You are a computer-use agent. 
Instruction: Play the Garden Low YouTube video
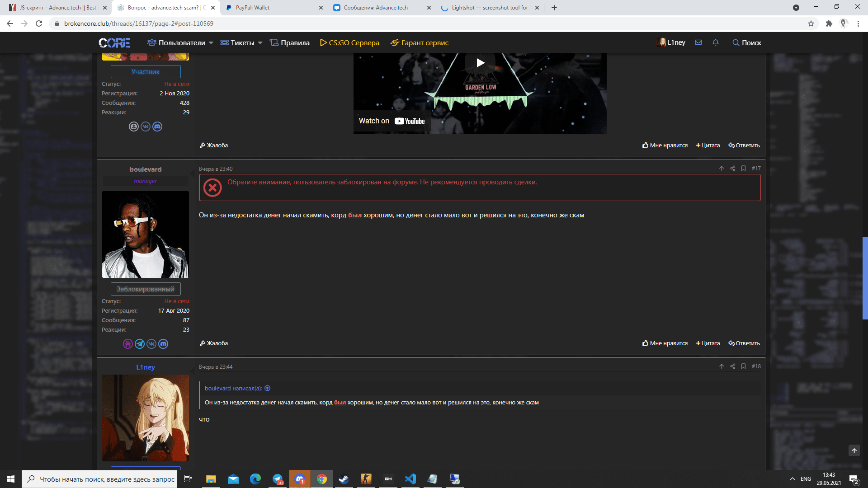[x=480, y=63]
